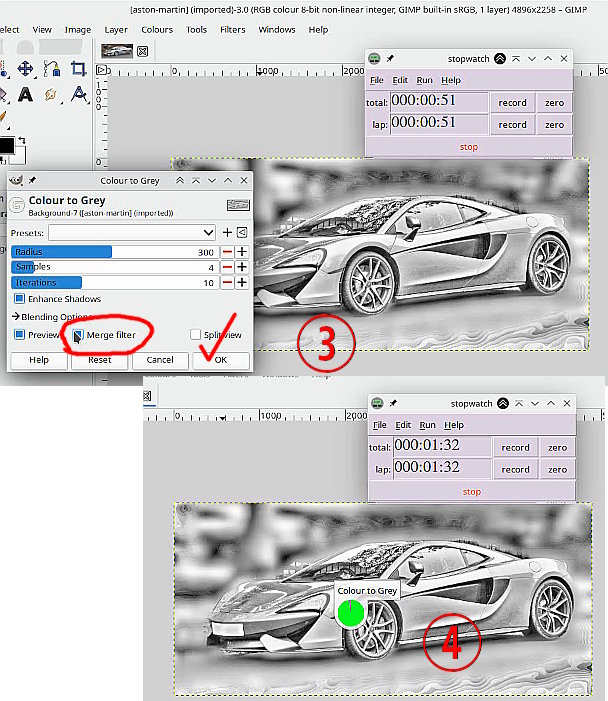The height and width of the screenshot is (701, 608).
Task: Swap foreground and background colours arrow
Action: pyautogui.click(x=21, y=140)
